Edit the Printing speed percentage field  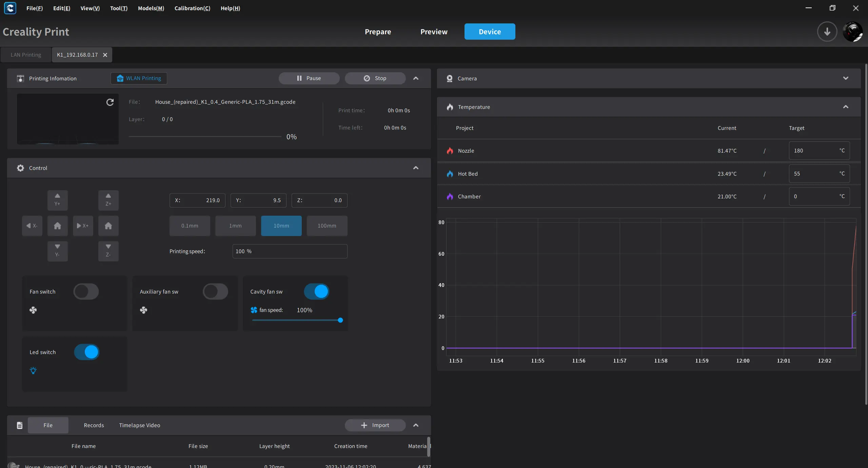click(x=290, y=251)
